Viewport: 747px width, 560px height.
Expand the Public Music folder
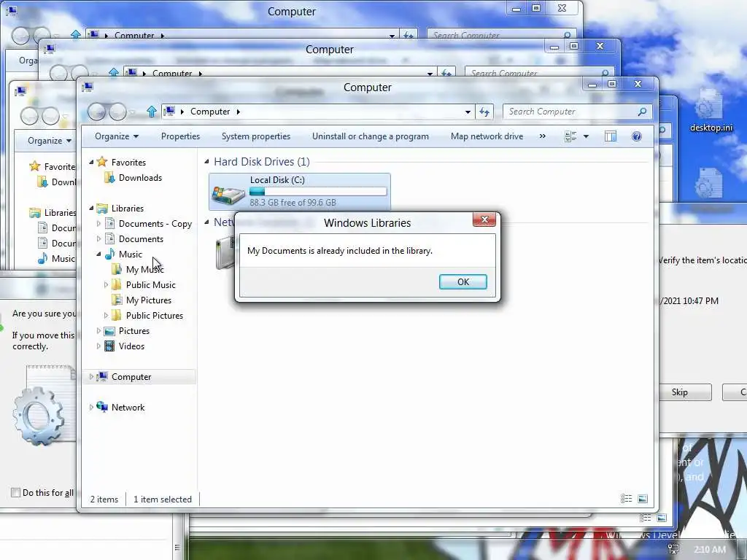tap(106, 285)
